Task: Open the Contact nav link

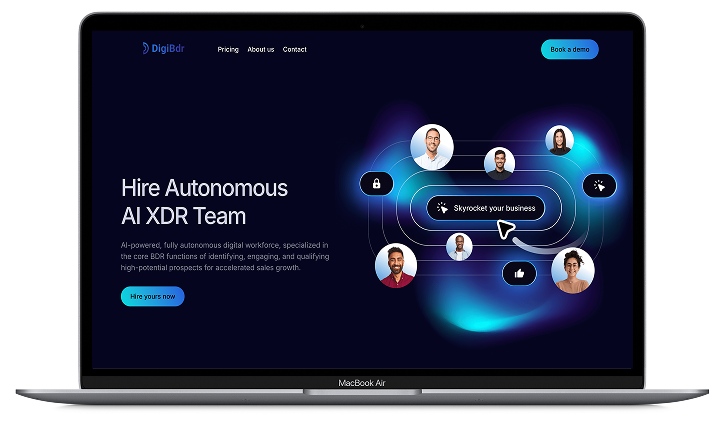Action: tap(295, 50)
